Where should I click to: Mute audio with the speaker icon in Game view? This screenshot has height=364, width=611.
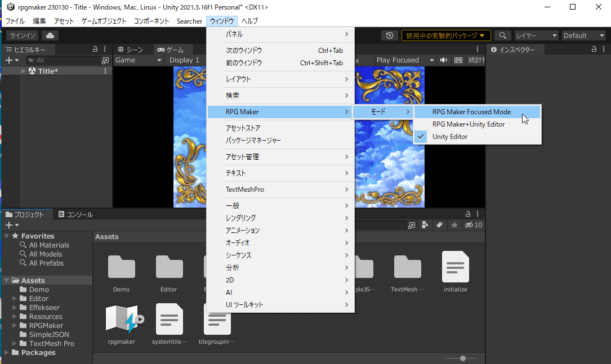(x=444, y=60)
